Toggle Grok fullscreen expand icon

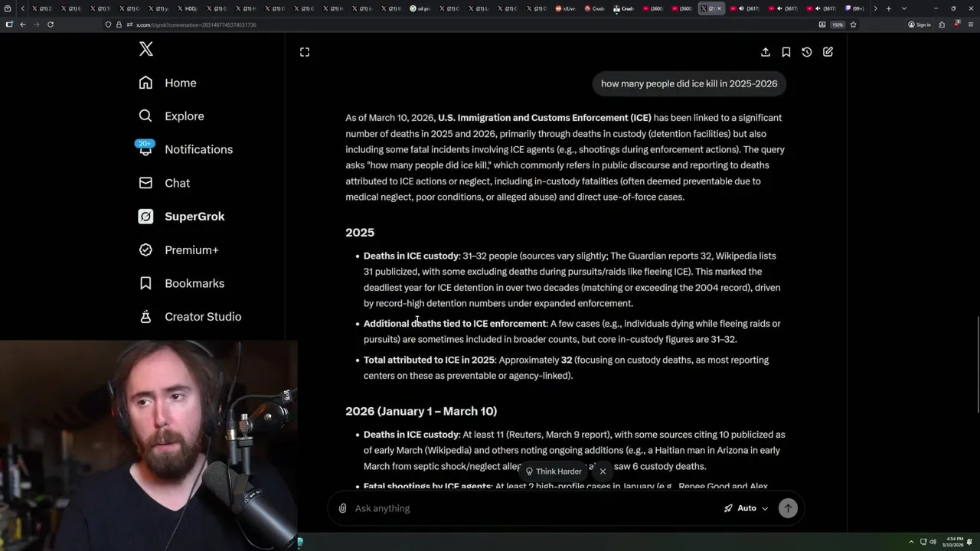coord(305,52)
